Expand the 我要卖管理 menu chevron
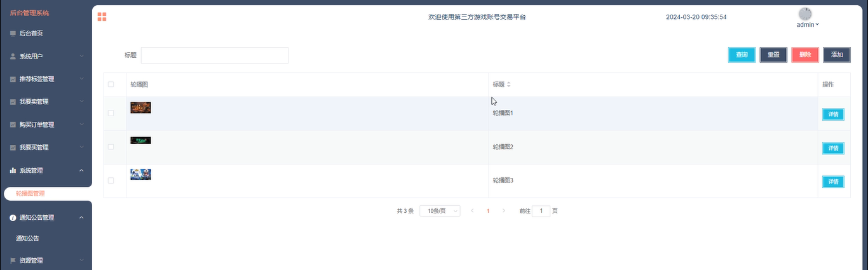The height and width of the screenshot is (270, 868). pos(81,102)
